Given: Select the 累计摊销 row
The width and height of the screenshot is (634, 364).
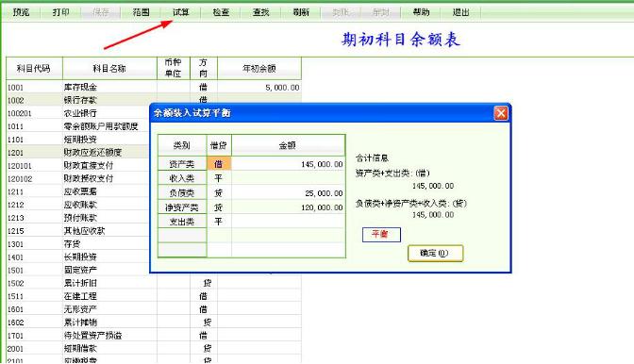Looking at the screenshot, I should (154, 323).
